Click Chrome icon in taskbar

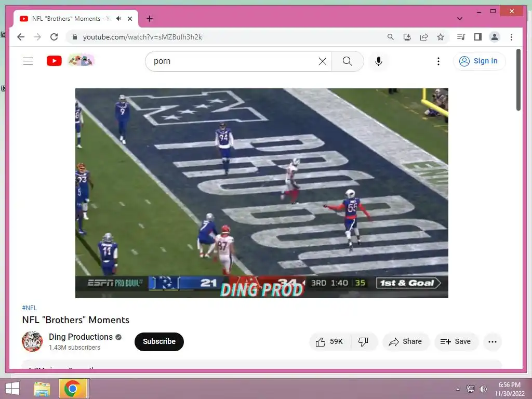[x=72, y=389]
